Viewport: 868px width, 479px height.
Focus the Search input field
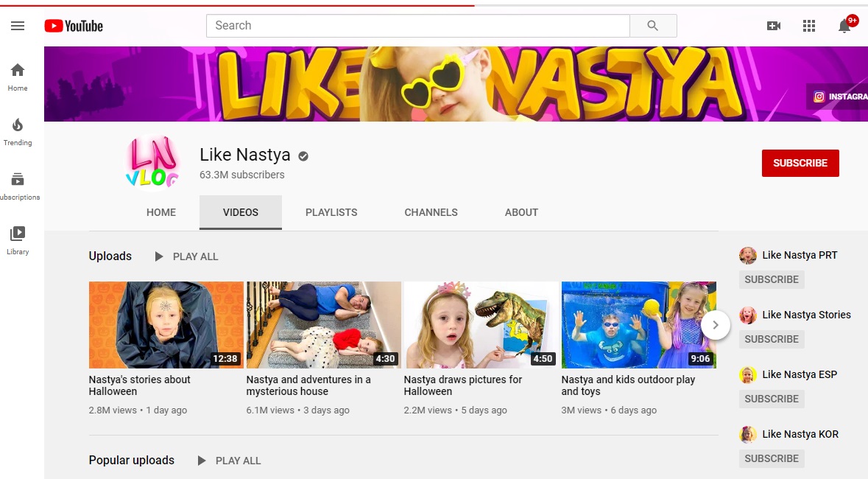tap(418, 26)
